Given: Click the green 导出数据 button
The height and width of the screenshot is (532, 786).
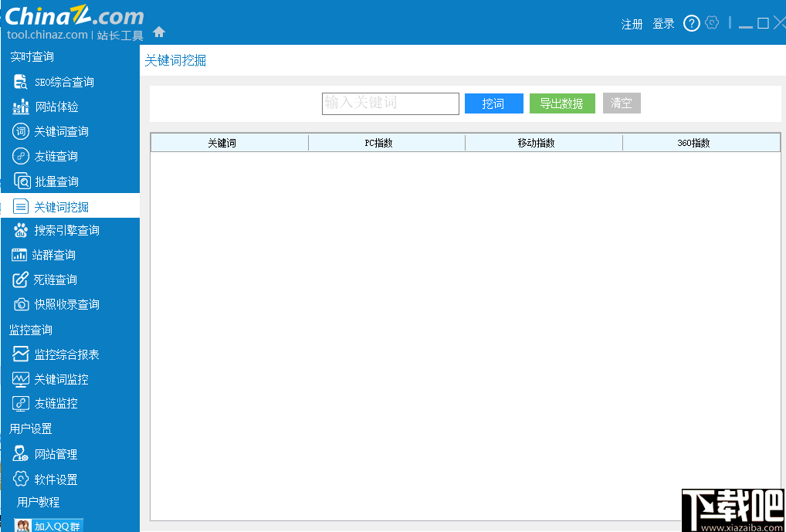Looking at the screenshot, I should [x=562, y=103].
